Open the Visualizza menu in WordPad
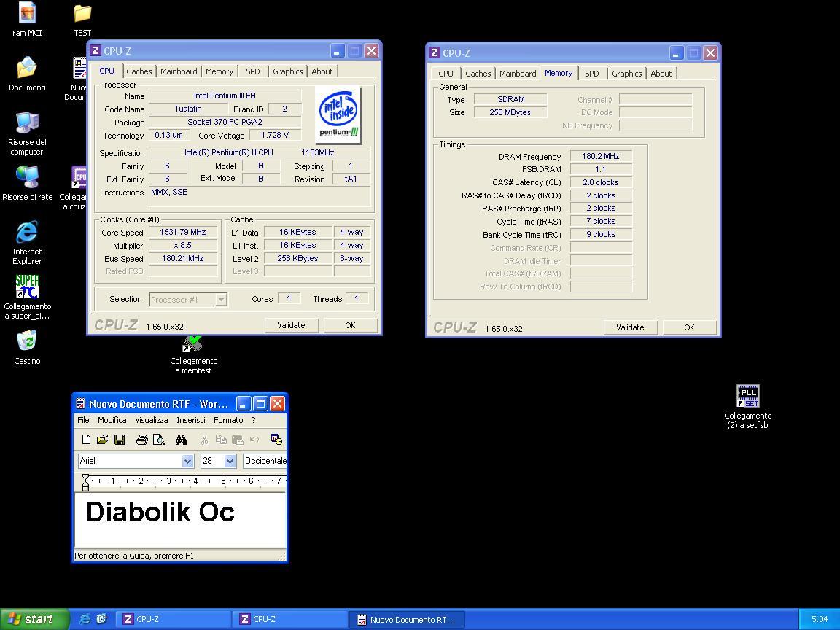 [x=152, y=420]
